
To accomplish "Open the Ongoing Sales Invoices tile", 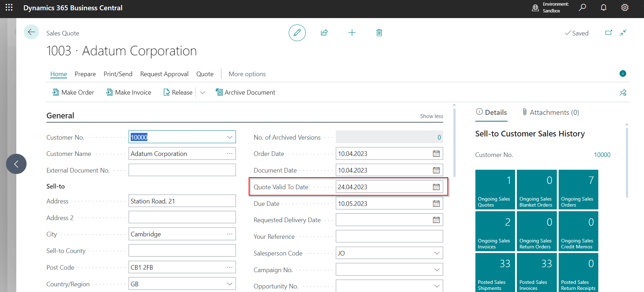I will click(x=495, y=231).
